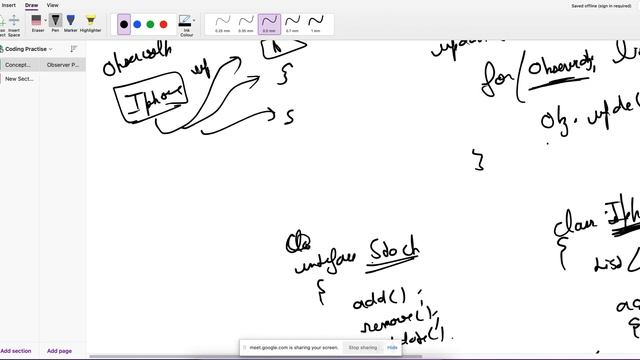Choose the green ink color
Image resolution: width=640 pixels, height=360 pixels.
pos(150,24)
